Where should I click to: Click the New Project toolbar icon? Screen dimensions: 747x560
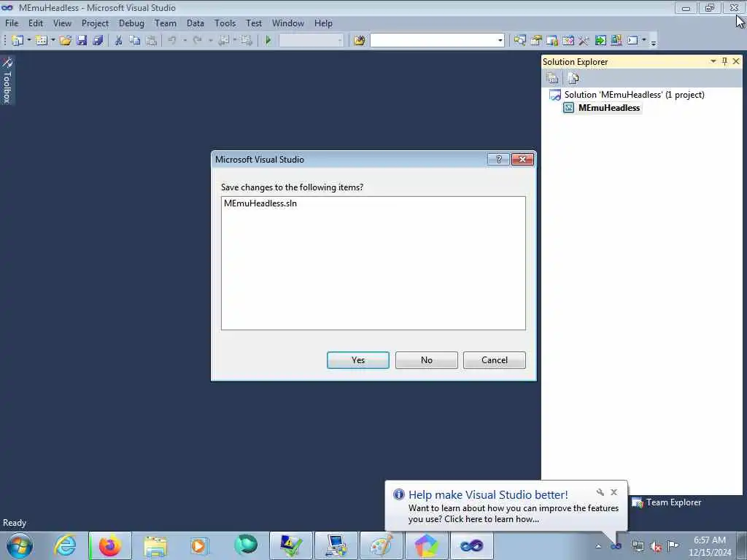point(18,41)
